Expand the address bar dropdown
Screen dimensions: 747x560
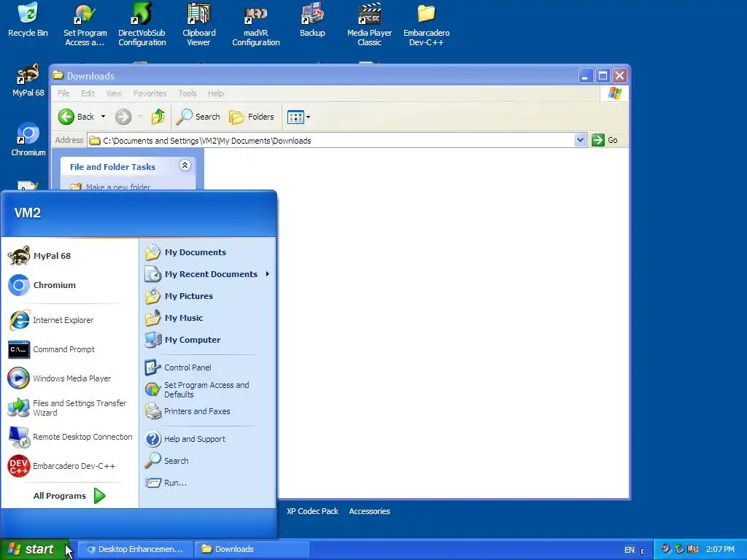(x=580, y=140)
